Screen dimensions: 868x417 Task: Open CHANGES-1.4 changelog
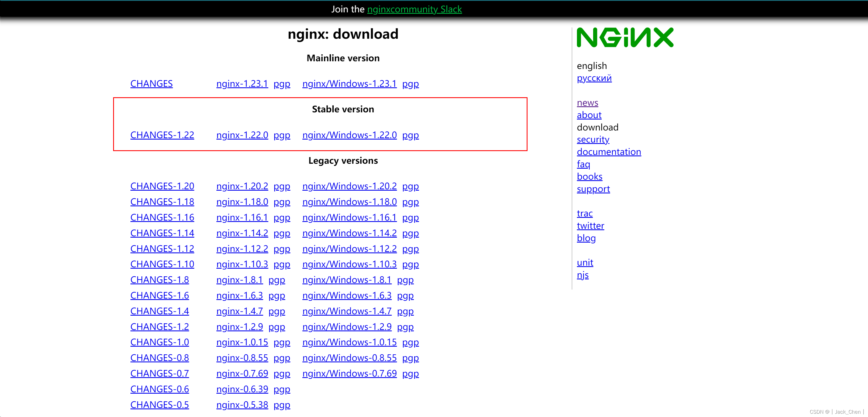160,311
